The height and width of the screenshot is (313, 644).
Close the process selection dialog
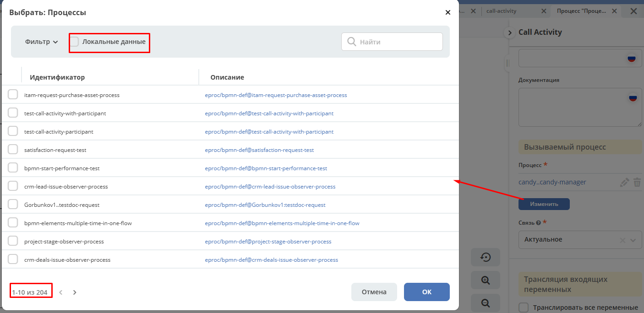448,12
